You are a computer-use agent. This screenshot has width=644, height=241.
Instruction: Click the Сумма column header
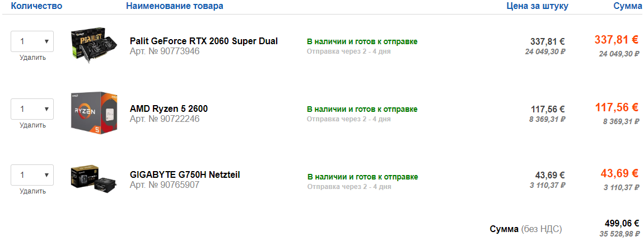click(627, 6)
